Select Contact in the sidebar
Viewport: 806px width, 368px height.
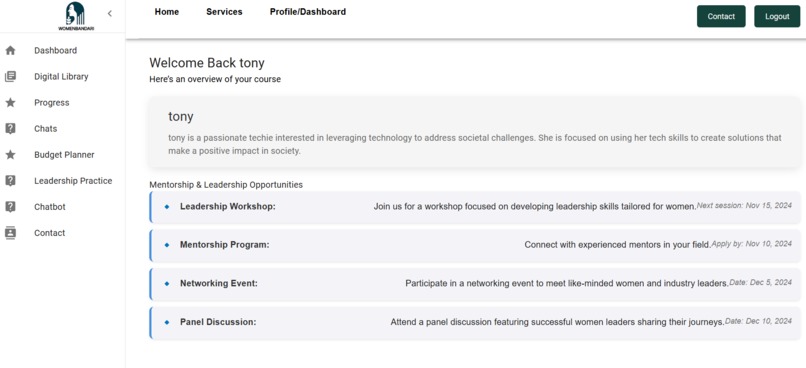coord(49,233)
